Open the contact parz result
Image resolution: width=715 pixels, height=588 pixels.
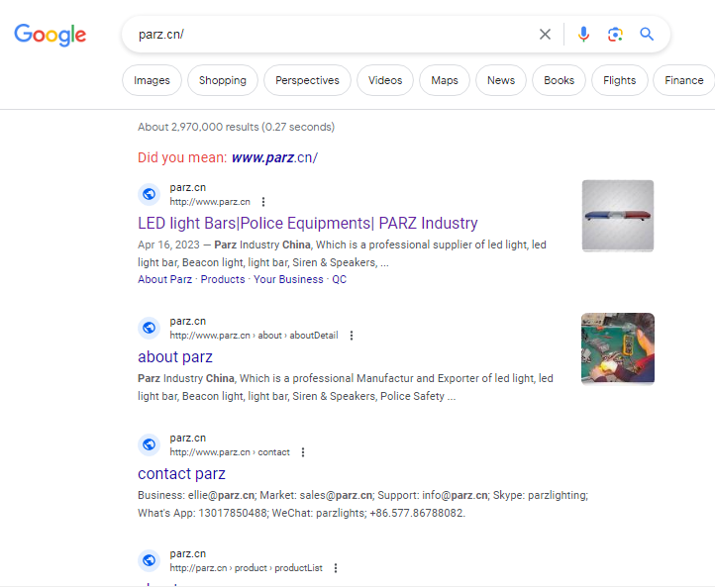[x=181, y=474]
